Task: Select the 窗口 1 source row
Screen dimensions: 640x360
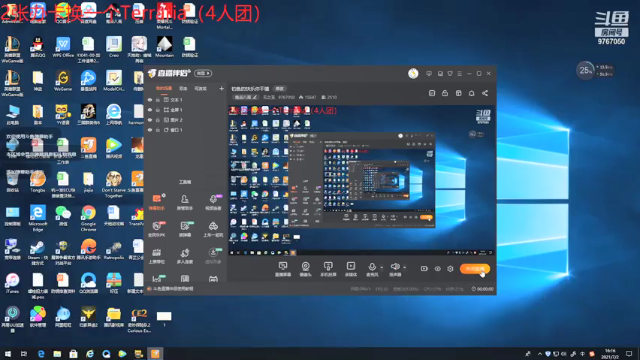Action: pyautogui.click(x=185, y=130)
